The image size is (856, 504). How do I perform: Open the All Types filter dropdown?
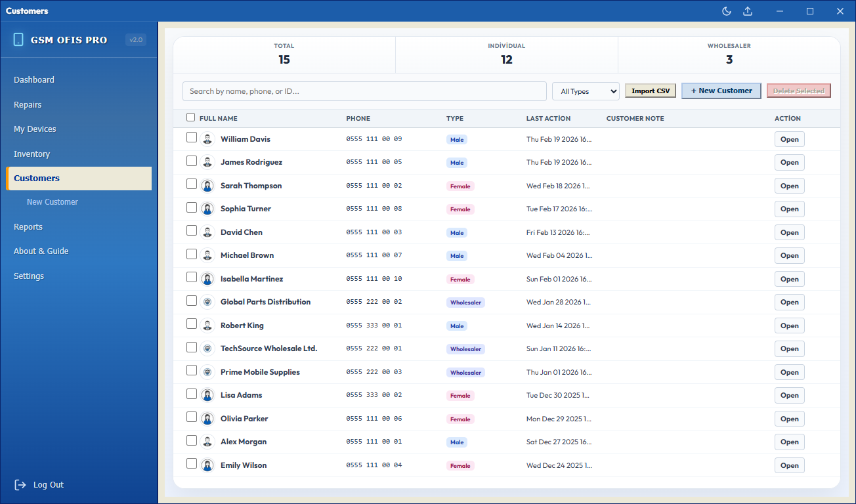point(586,91)
